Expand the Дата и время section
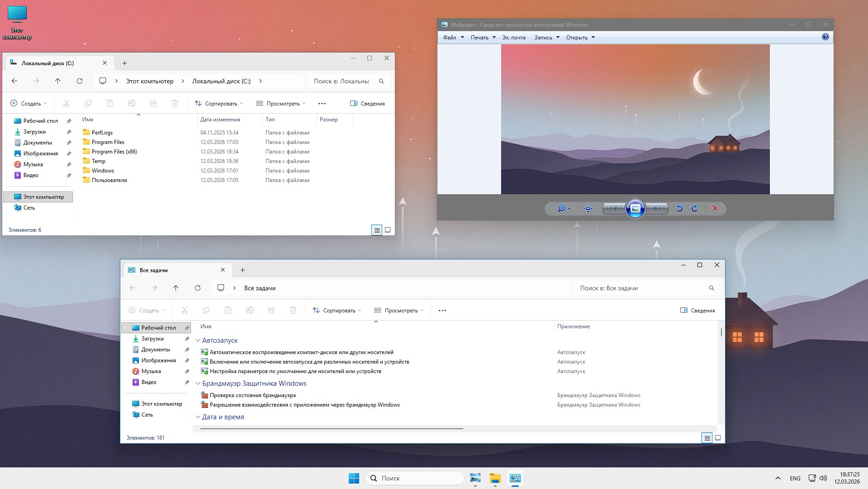This screenshot has width=868, height=489. point(198,417)
